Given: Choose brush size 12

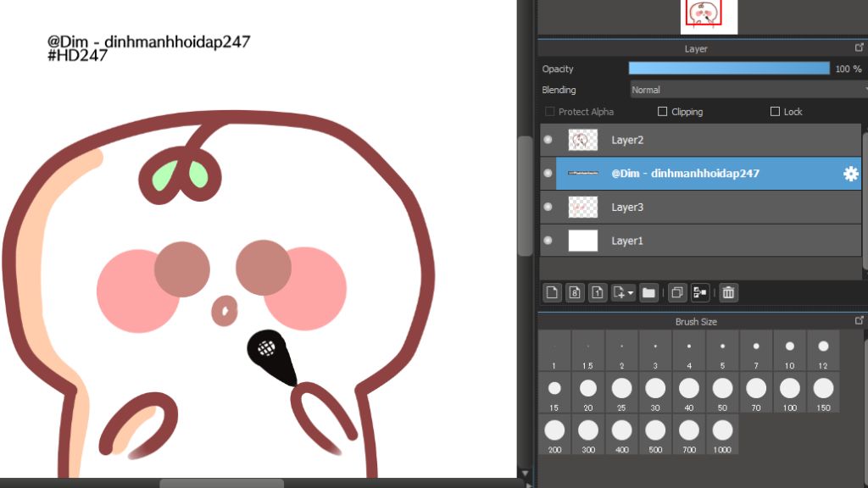Looking at the screenshot, I should pyautogui.click(x=823, y=351).
